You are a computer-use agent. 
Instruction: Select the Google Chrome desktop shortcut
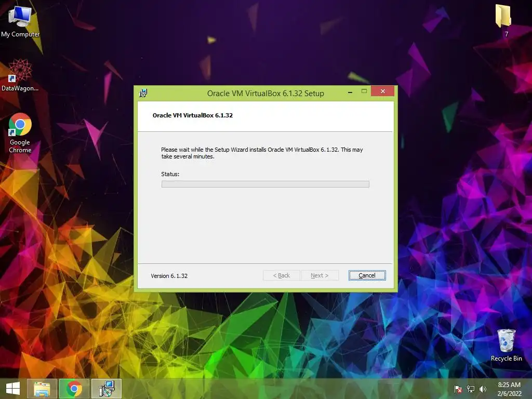point(20,133)
